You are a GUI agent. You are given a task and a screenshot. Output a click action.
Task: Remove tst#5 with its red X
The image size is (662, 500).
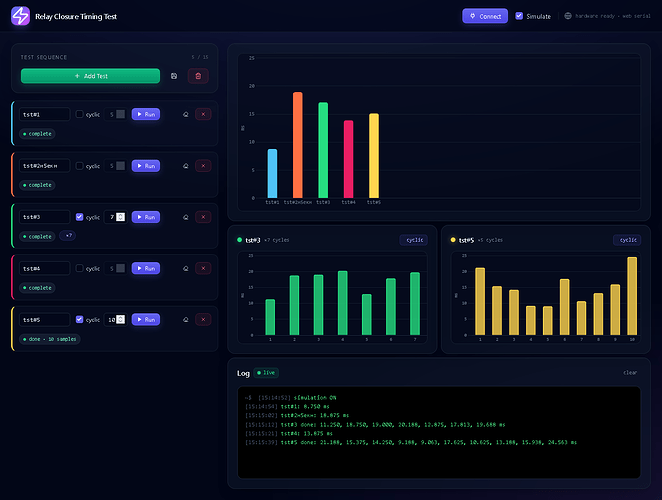coord(203,320)
